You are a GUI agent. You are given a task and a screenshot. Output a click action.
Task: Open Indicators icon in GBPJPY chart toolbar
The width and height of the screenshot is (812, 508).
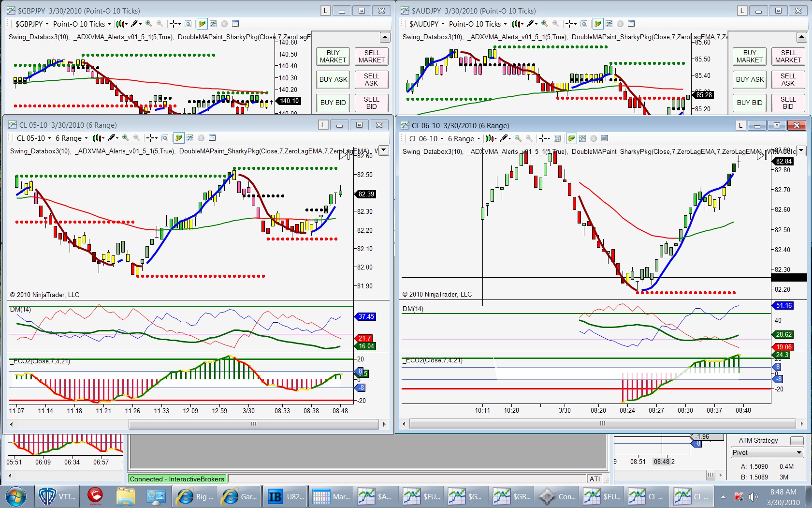click(213, 24)
